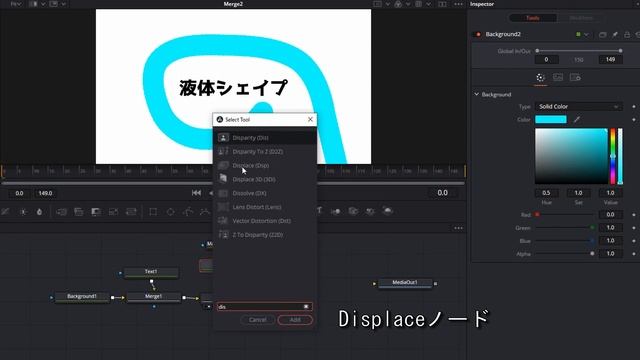Select the Merge1 node
This screenshot has width=640, height=360.
(x=153, y=297)
